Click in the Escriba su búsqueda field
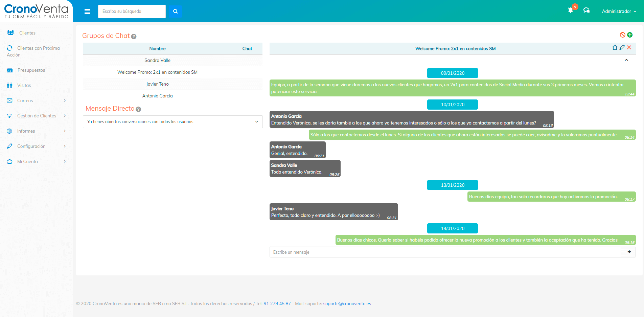The height and width of the screenshot is (317, 644). pyautogui.click(x=132, y=12)
